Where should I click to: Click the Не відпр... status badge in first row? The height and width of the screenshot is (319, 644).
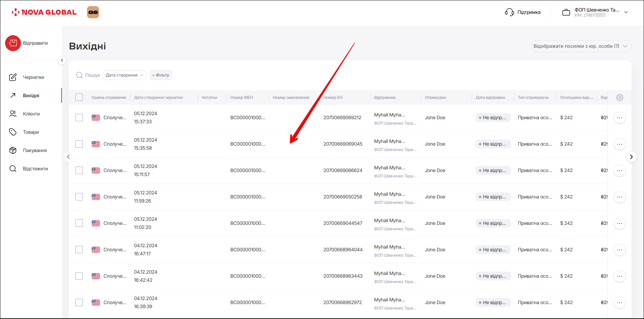(493, 118)
